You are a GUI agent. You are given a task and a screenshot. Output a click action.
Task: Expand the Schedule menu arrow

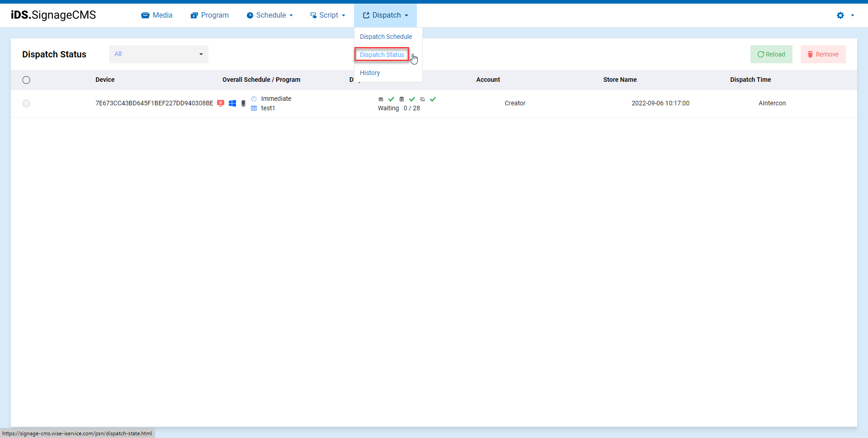tap(291, 15)
